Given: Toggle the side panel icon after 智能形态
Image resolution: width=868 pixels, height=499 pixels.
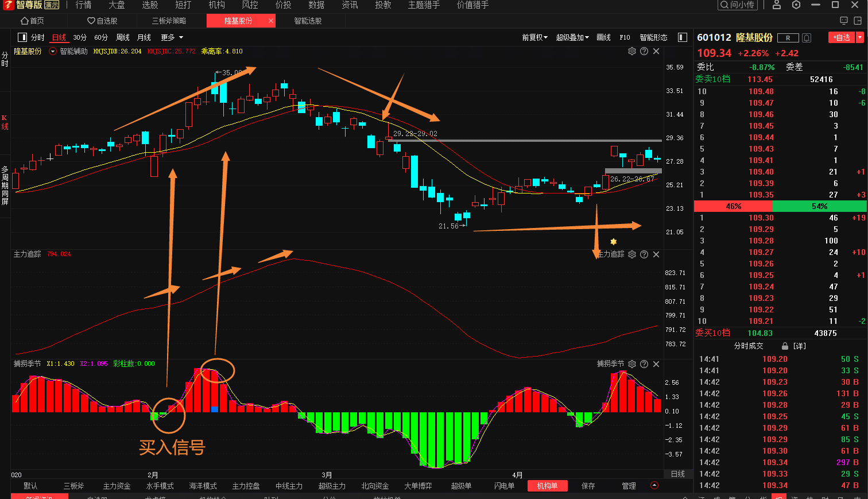Looking at the screenshot, I should click(683, 37).
